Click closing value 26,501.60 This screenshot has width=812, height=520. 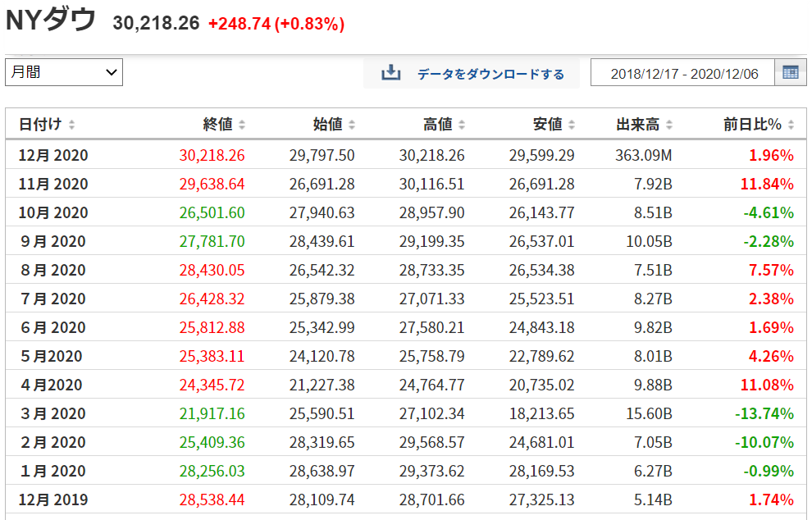(x=212, y=213)
